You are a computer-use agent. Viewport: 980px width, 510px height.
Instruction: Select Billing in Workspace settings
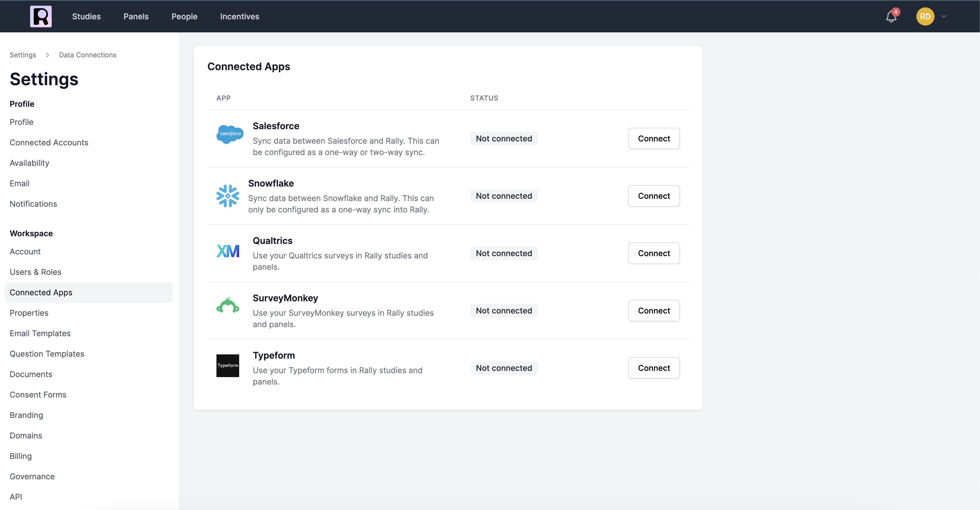[x=20, y=456]
